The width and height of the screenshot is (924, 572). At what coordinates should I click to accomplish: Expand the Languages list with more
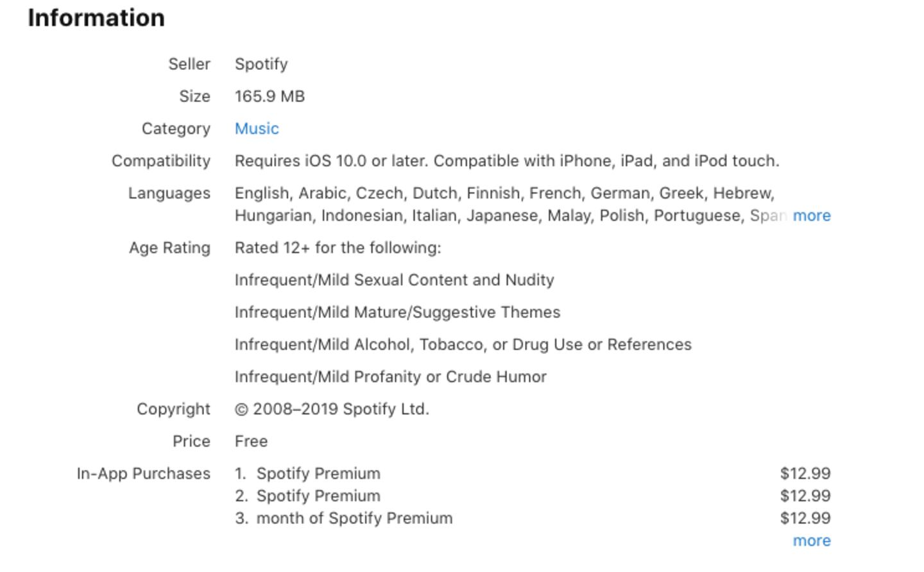(x=812, y=215)
